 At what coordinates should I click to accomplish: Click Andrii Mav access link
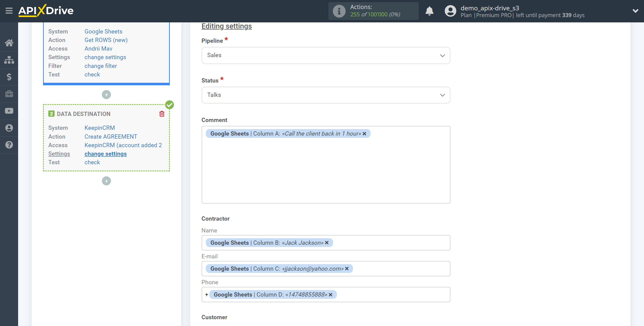98,49
